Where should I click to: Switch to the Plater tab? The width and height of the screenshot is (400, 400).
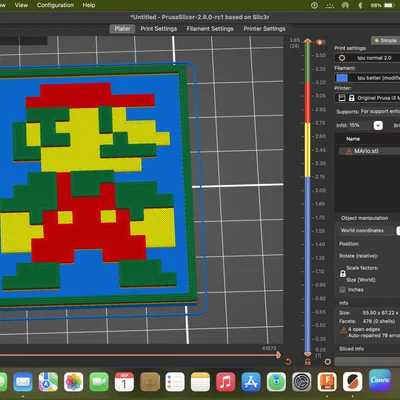pos(122,29)
